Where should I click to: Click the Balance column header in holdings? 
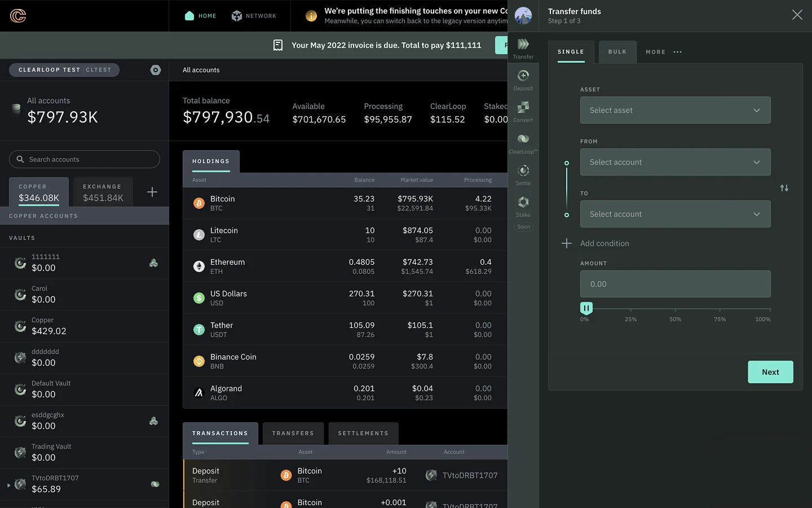[364, 180]
